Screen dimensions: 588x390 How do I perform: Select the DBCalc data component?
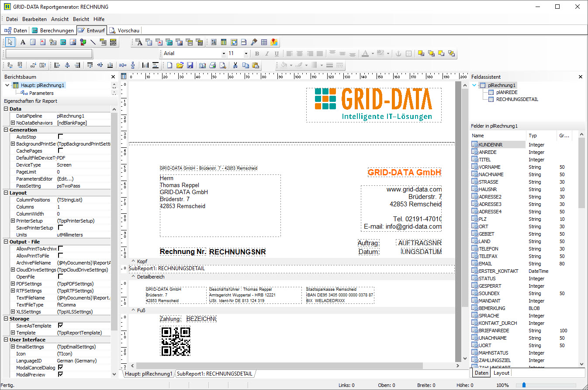(x=169, y=42)
